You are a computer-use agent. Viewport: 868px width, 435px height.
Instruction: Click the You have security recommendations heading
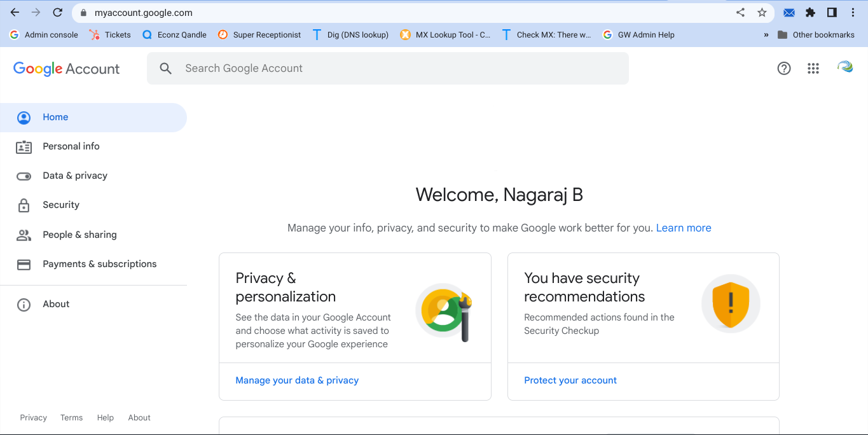coord(584,287)
